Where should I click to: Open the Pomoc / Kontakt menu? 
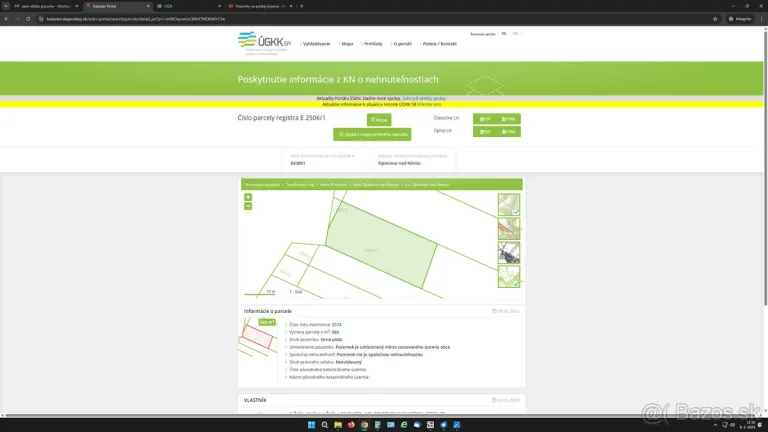(x=439, y=44)
